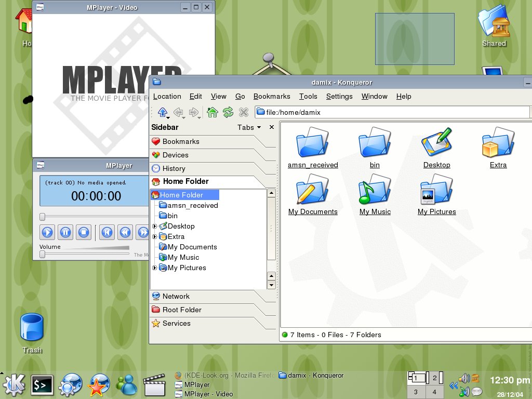The image size is (532, 399).
Task: Click the speaker volume tray icon
Action: 464,378
